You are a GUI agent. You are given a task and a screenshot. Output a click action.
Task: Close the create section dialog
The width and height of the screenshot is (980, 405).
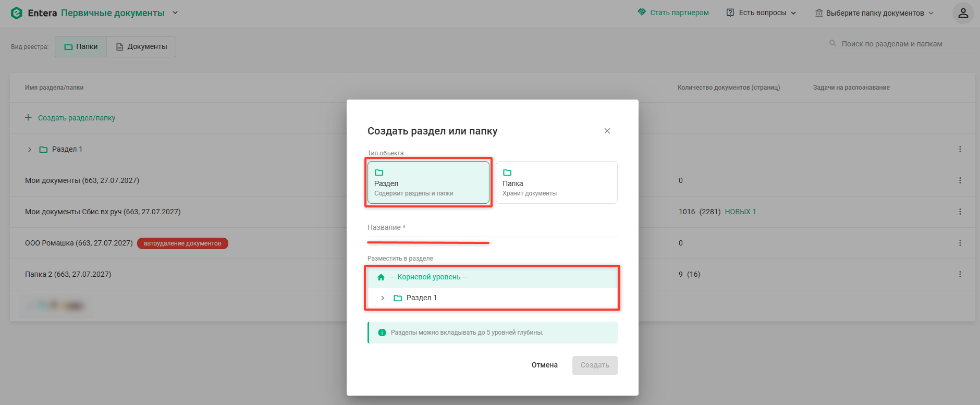pyautogui.click(x=607, y=131)
